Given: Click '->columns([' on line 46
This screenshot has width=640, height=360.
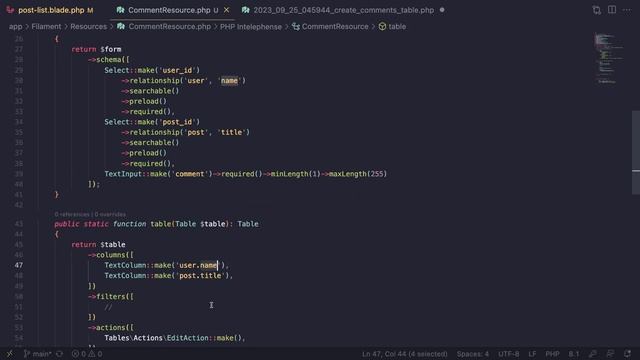Looking at the screenshot, I should click(111, 255).
